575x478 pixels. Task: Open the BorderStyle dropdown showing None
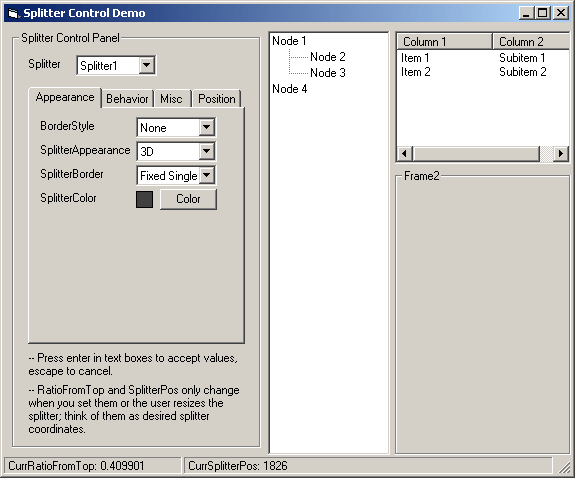click(x=207, y=127)
